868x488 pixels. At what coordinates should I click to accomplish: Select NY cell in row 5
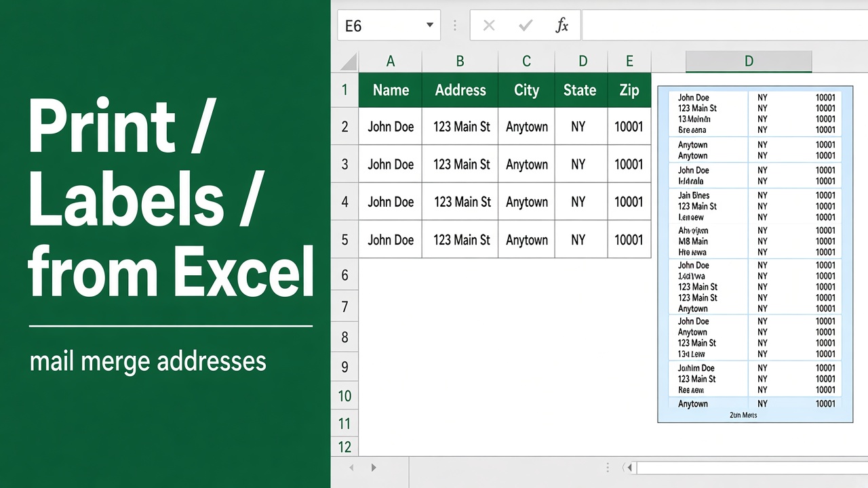click(x=581, y=239)
